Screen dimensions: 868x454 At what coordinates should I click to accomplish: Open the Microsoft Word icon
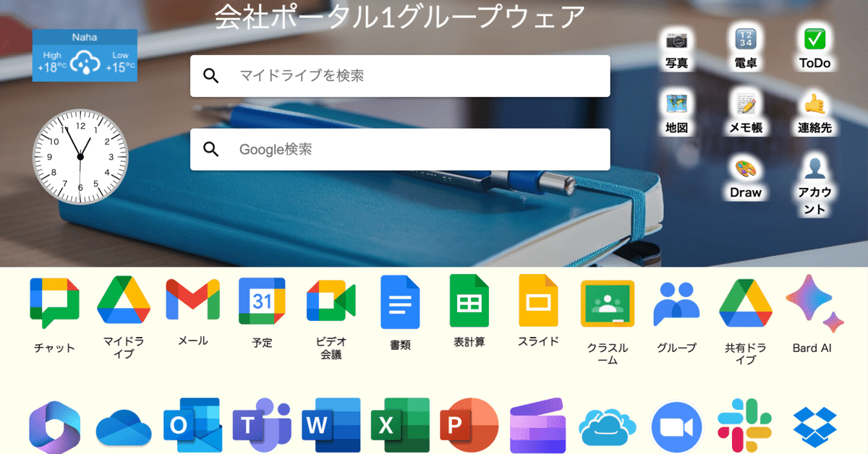331,427
